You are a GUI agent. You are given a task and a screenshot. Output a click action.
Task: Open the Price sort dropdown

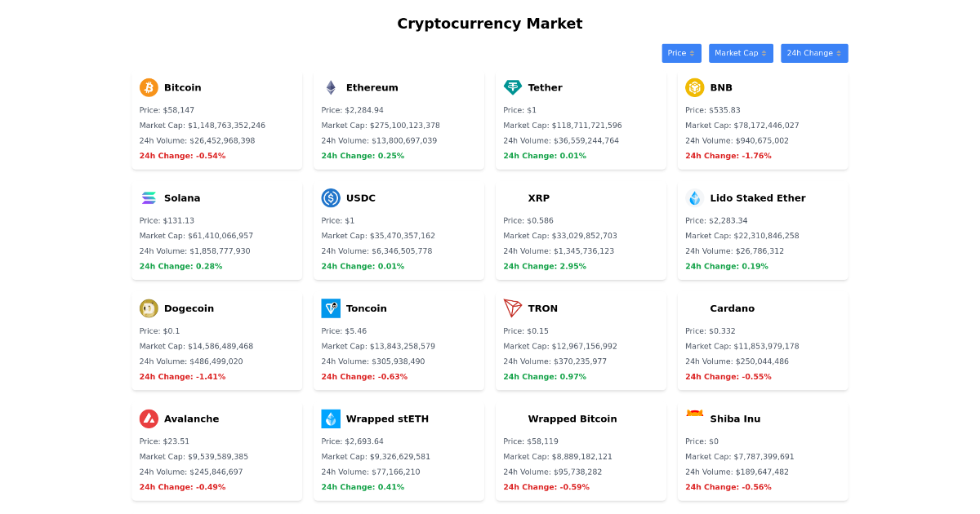point(681,53)
